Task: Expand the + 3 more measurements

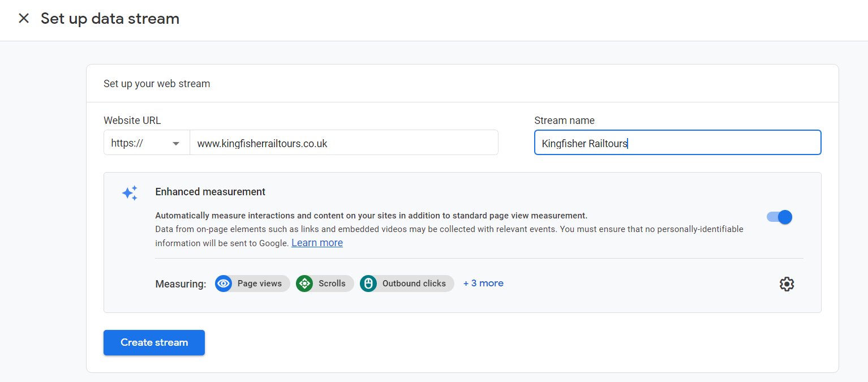Action: click(x=483, y=284)
